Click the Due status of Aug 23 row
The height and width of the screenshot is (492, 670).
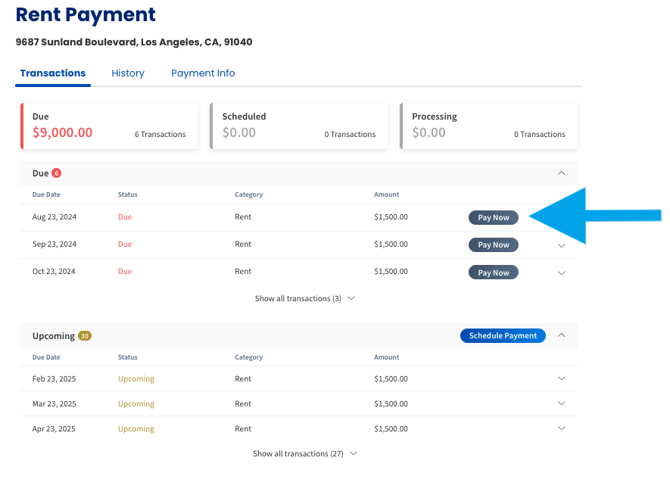tap(125, 217)
